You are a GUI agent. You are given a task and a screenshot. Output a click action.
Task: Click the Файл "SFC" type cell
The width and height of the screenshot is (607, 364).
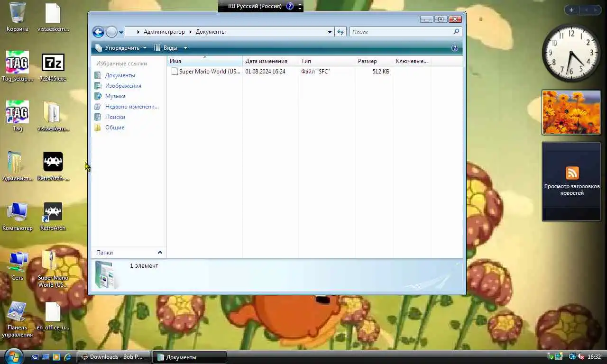pos(315,72)
